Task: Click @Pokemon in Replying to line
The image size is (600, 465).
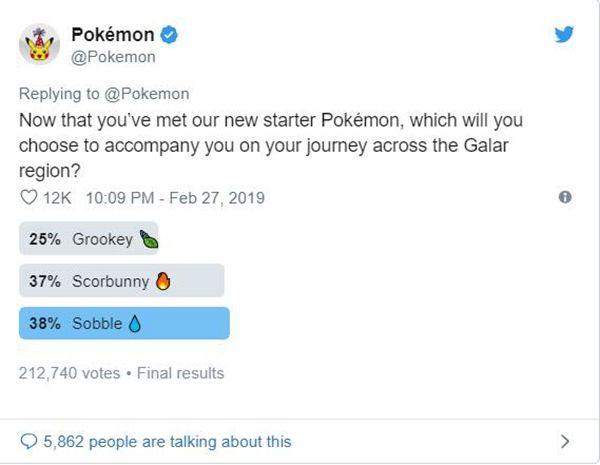Action: (x=147, y=94)
